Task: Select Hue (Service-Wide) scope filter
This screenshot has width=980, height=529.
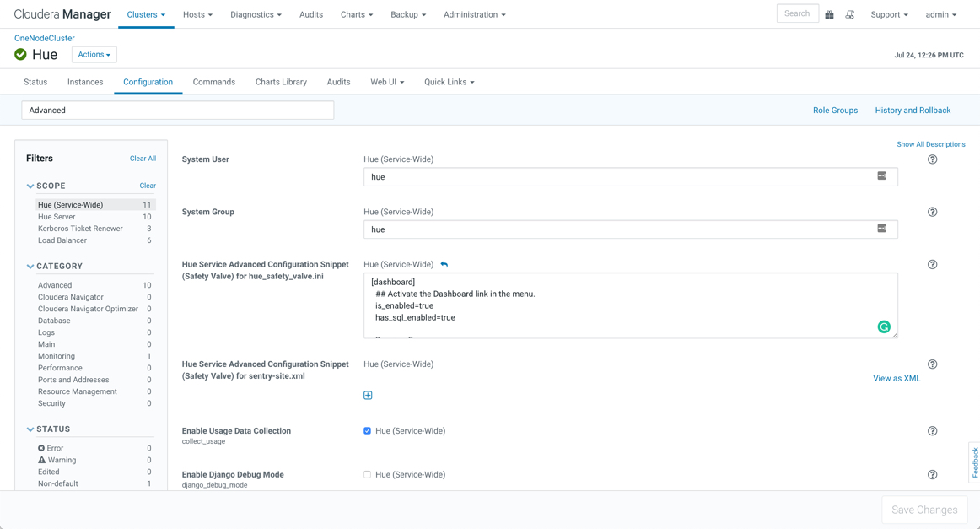Action: [94, 205]
